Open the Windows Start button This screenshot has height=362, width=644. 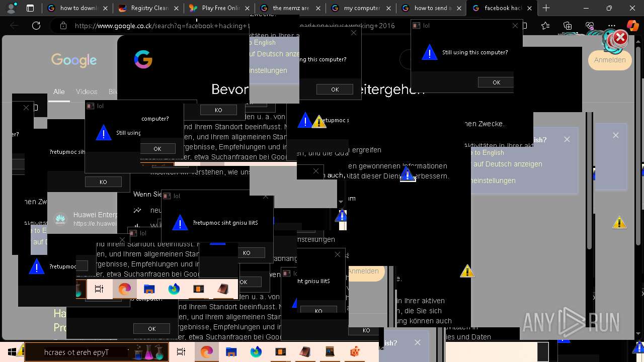[x=11, y=352]
